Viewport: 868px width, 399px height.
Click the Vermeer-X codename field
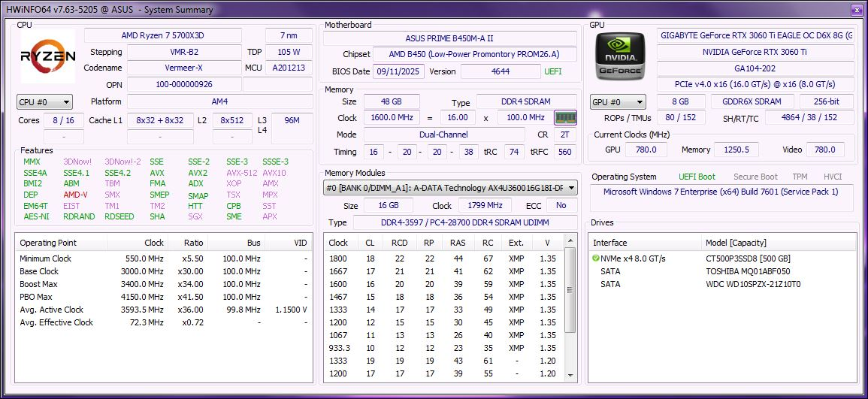tap(184, 68)
